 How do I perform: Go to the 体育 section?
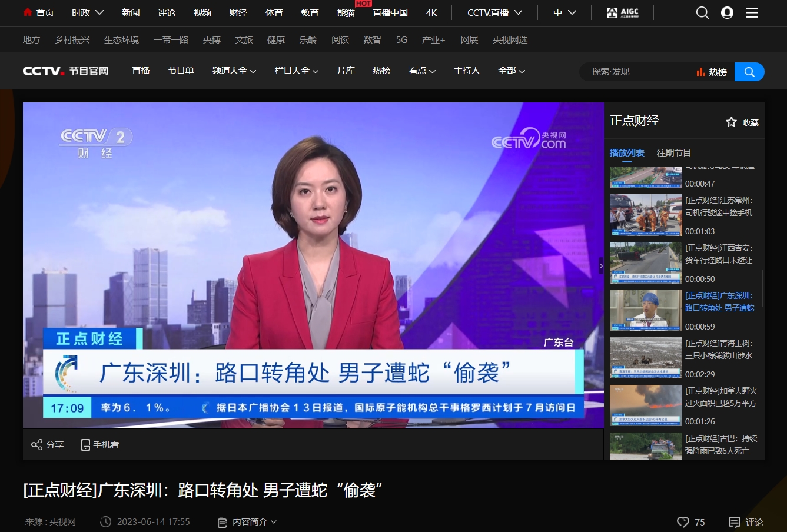tap(274, 12)
